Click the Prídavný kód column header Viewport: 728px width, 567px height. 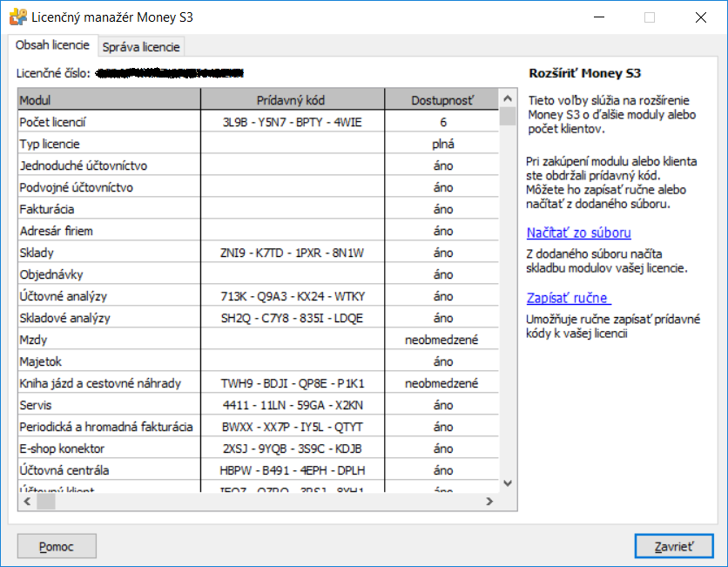point(292,100)
